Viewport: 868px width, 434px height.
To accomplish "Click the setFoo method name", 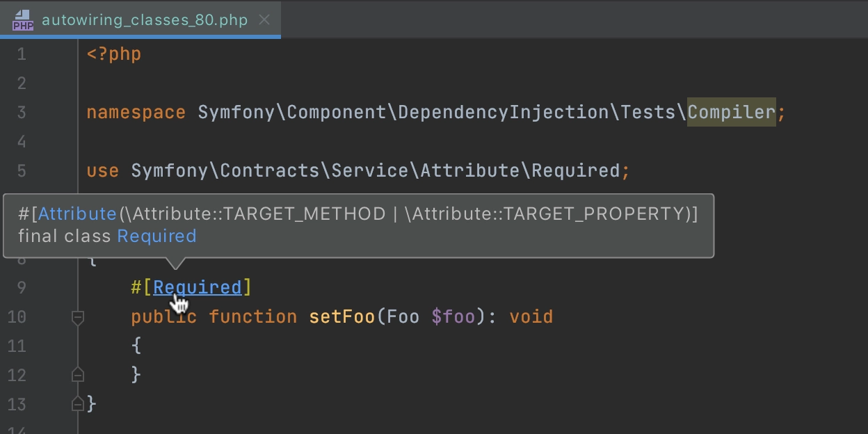I will tap(342, 317).
